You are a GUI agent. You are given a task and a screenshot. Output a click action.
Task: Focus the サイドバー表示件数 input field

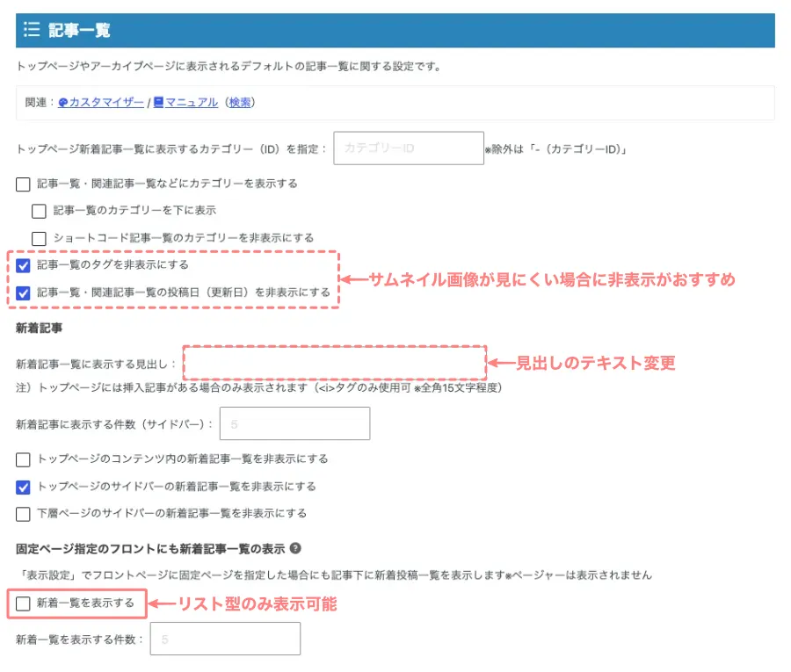click(294, 423)
